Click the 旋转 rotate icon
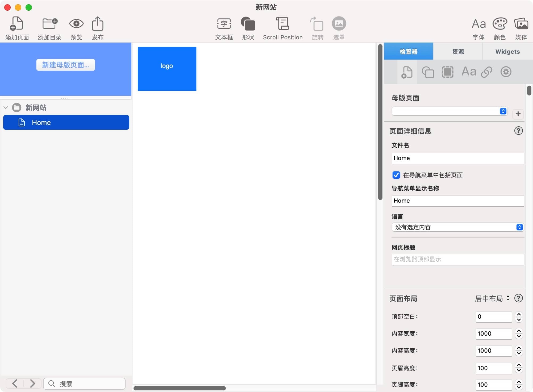 pyautogui.click(x=317, y=24)
